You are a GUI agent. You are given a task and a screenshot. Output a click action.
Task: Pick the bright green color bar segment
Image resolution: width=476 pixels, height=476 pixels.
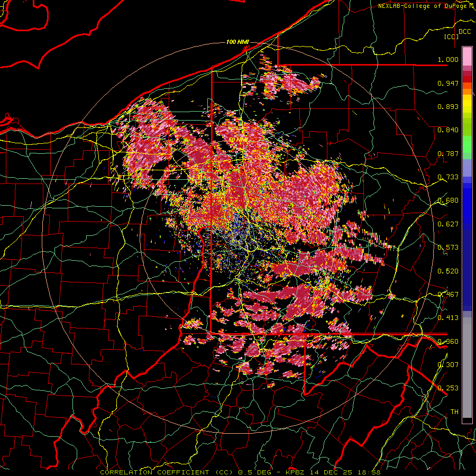coord(467,144)
